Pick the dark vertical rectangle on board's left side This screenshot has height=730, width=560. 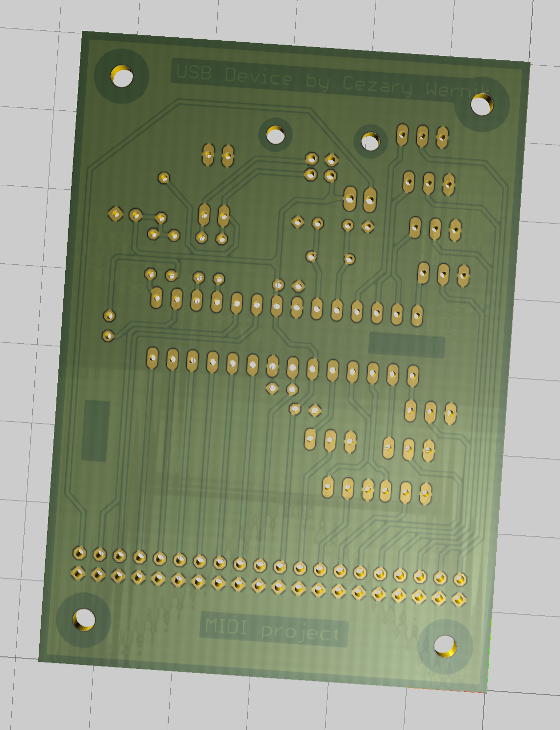(x=95, y=430)
